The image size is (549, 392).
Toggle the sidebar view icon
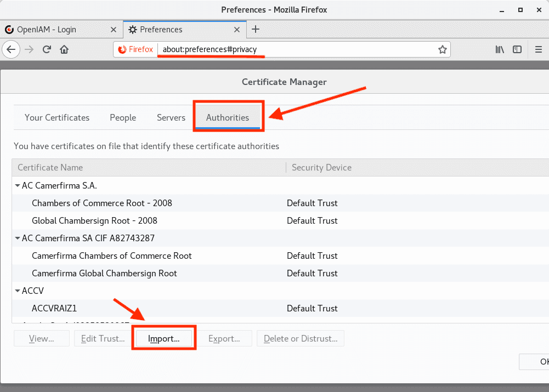click(x=517, y=49)
